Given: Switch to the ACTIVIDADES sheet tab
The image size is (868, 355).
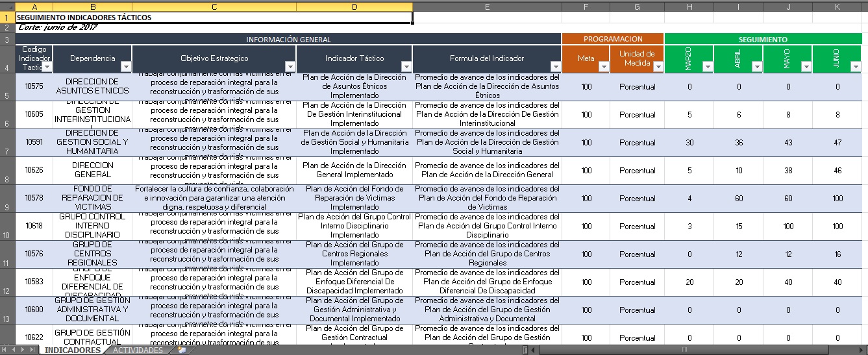Looking at the screenshot, I should pos(138,350).
